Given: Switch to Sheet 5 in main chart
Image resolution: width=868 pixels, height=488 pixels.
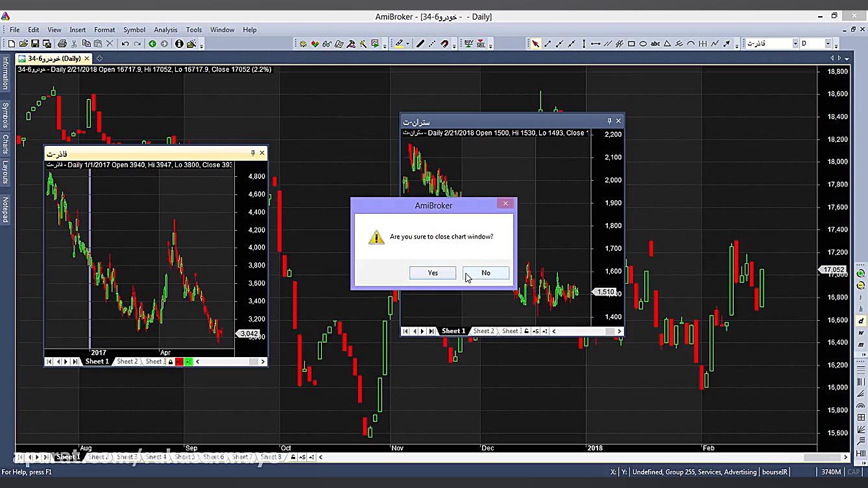Looking at the screenshot, I should pyautogui.click(x=185, y=457).
